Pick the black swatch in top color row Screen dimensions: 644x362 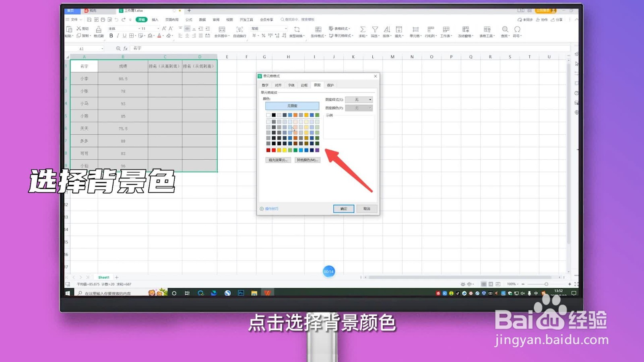click(x=274, y=115)
